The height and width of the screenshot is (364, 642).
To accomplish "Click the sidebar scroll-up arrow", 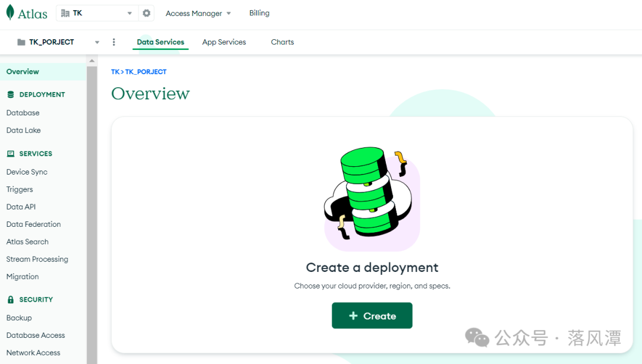I will (92, 61).
